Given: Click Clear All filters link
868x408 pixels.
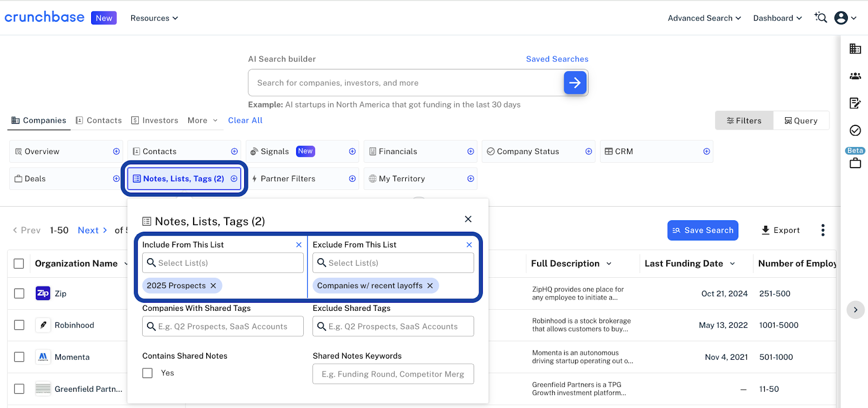Looking at the screenshot, I should coord(245,120).
